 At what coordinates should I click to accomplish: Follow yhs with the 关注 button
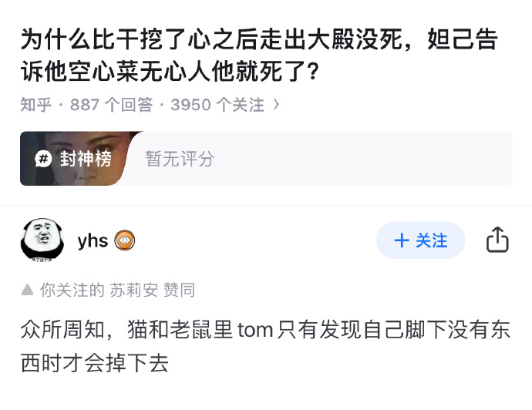420,240
